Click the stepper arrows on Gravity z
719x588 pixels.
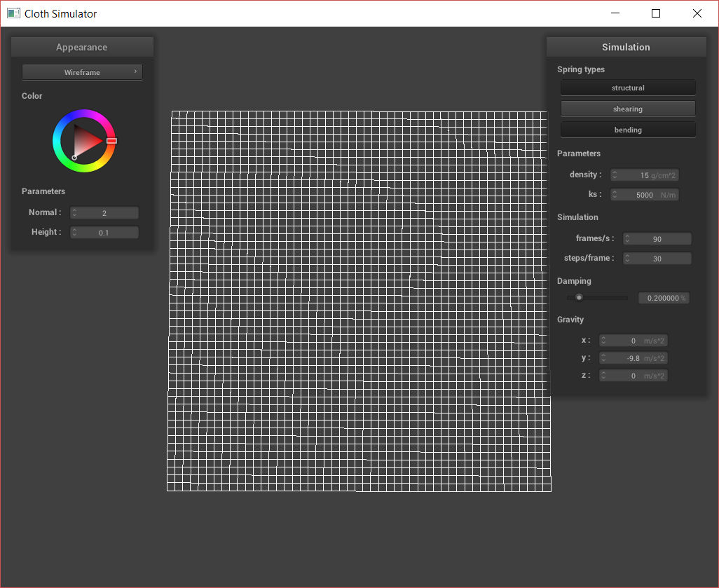click(603, 376)
